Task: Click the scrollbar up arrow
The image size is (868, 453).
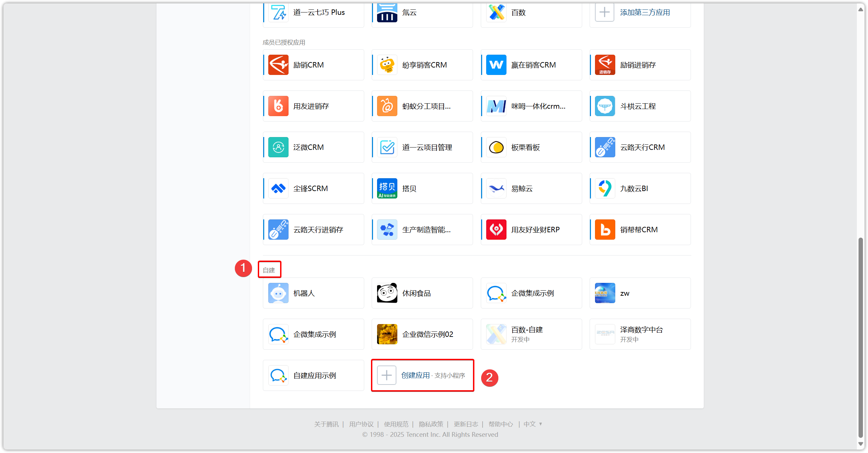Action: (x=861, y=9)
